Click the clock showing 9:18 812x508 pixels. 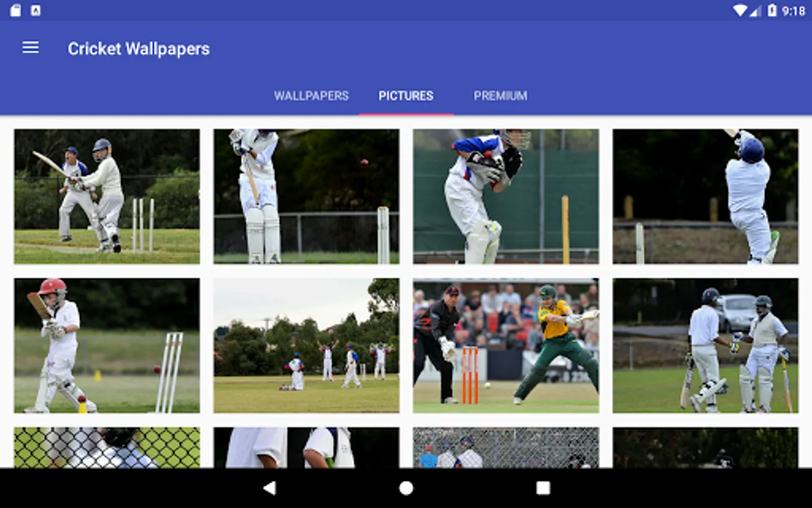(793, 11)
